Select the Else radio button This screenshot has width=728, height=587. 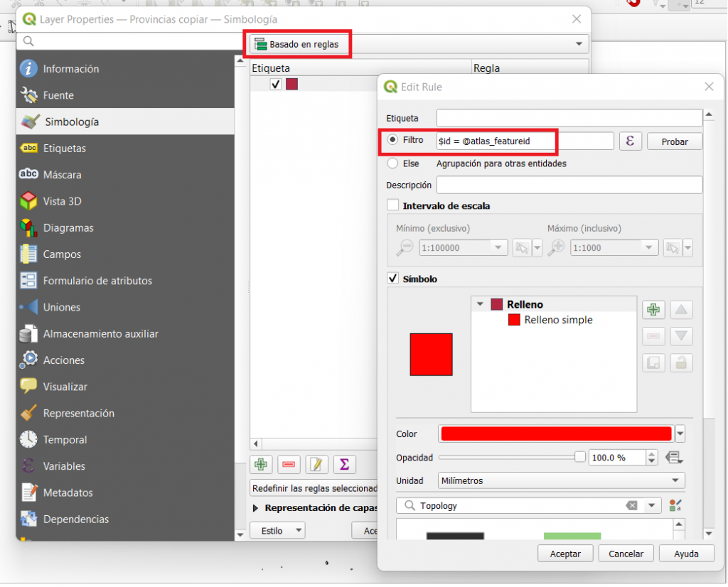click(392, 163)
